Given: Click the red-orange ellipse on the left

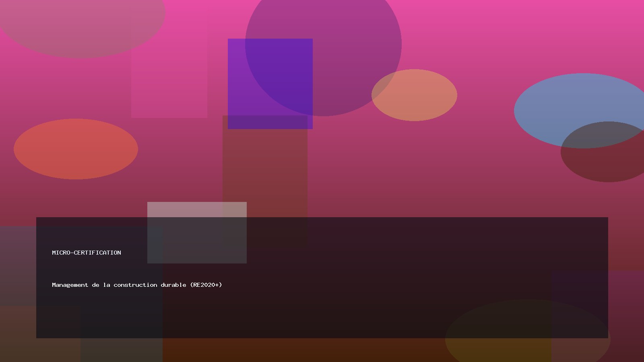Looking at the screenshot, I should (76, 149).
